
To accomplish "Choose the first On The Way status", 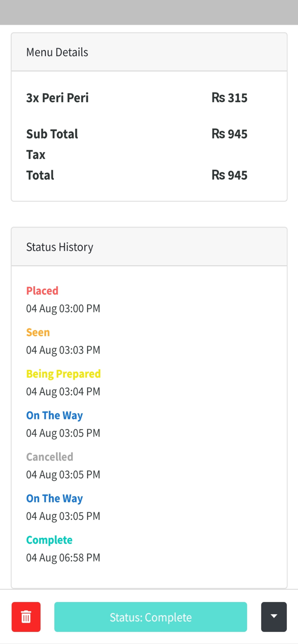I will pos(54,415).
